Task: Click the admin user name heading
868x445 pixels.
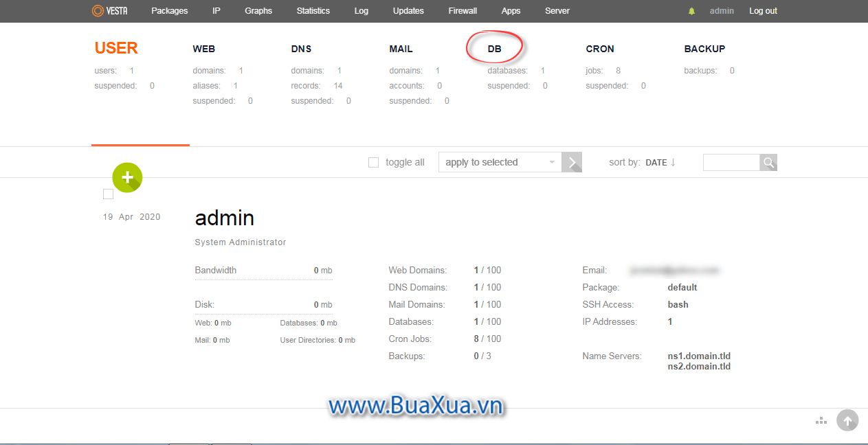Action: [x=225, y=218]
